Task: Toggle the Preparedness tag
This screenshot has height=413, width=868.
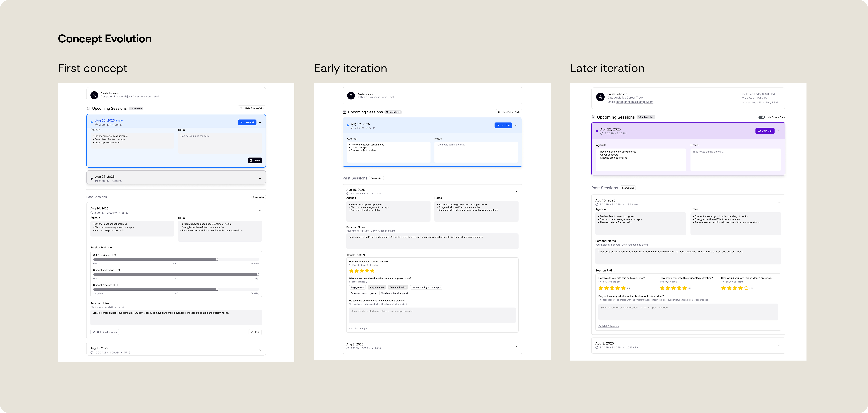Action: pyautogui.click(x=377, y=288)
